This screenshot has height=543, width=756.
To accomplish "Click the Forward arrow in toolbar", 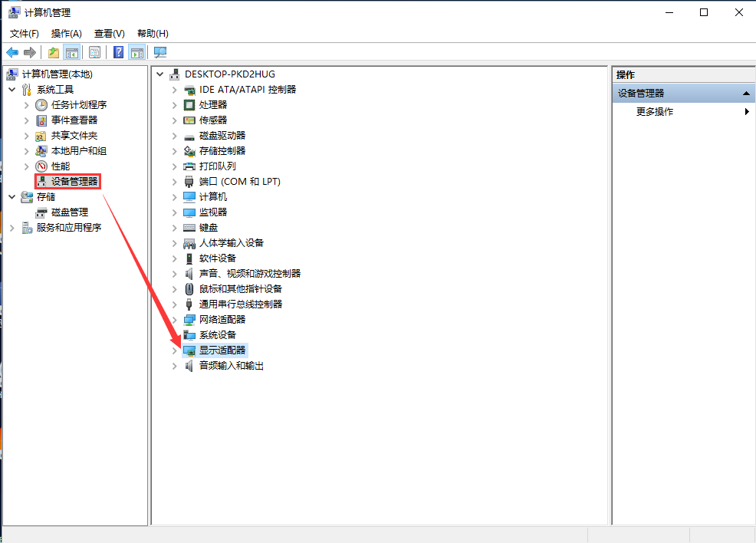I will [30, 53].
